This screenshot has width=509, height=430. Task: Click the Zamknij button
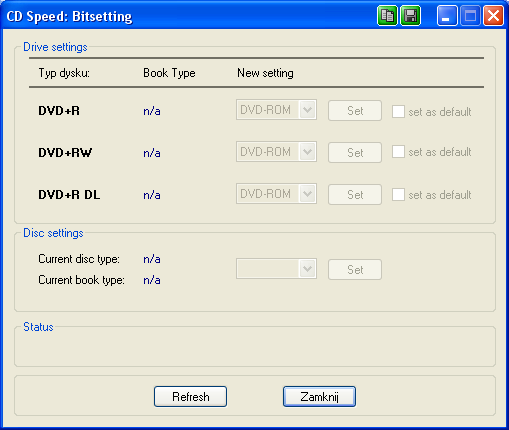point(320,397)
